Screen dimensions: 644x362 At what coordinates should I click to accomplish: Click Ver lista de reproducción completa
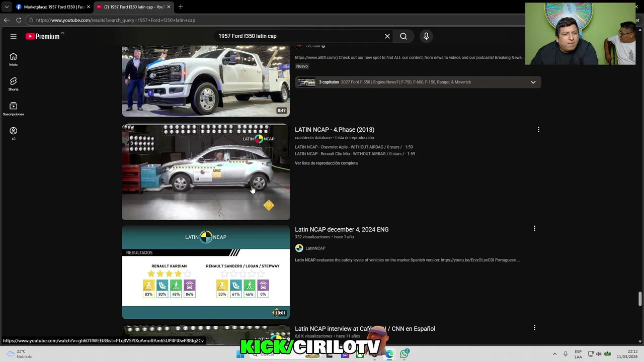[x=326, y=163]
